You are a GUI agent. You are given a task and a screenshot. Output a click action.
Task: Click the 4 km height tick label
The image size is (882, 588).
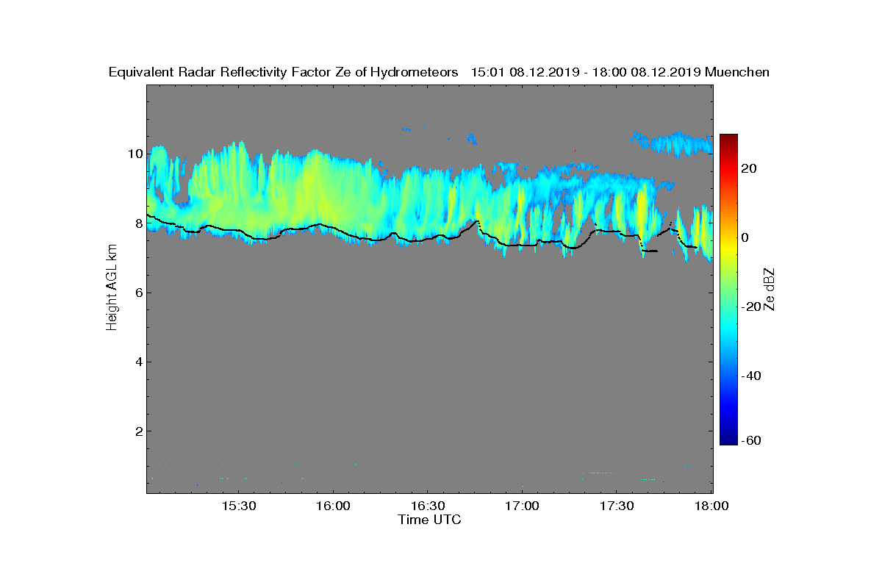(x=138, y=362)
